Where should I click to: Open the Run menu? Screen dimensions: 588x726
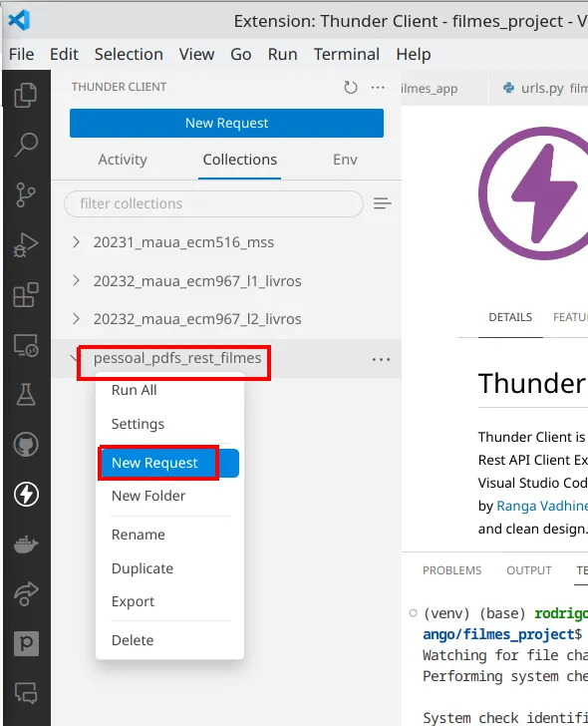coord(282,54)
